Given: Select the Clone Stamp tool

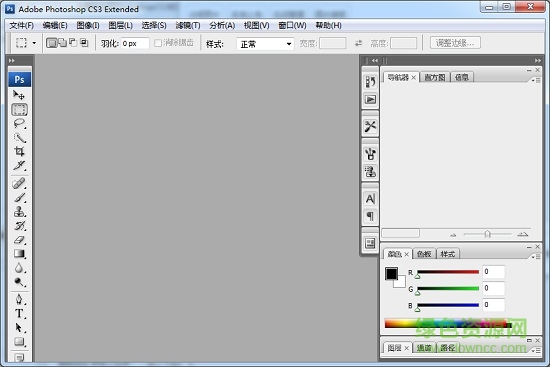Looking at the screenshot, I should 19,212.
